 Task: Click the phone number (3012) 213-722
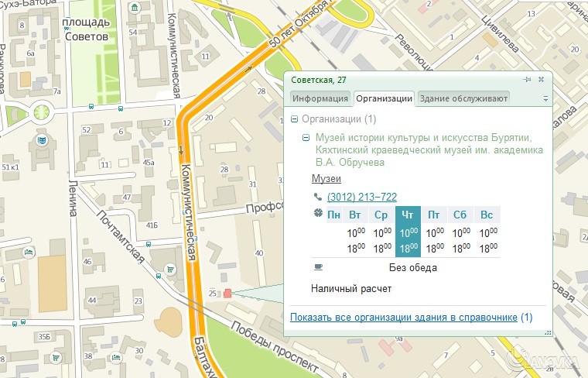[362, 198]
